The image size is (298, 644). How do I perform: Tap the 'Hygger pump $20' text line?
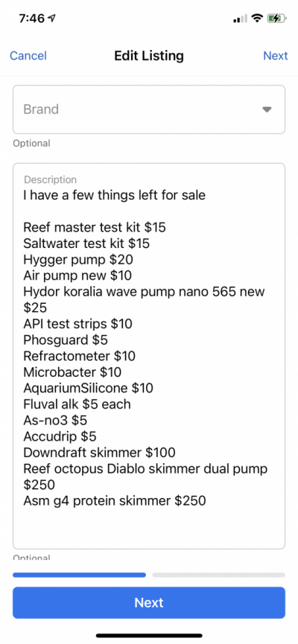78,260
